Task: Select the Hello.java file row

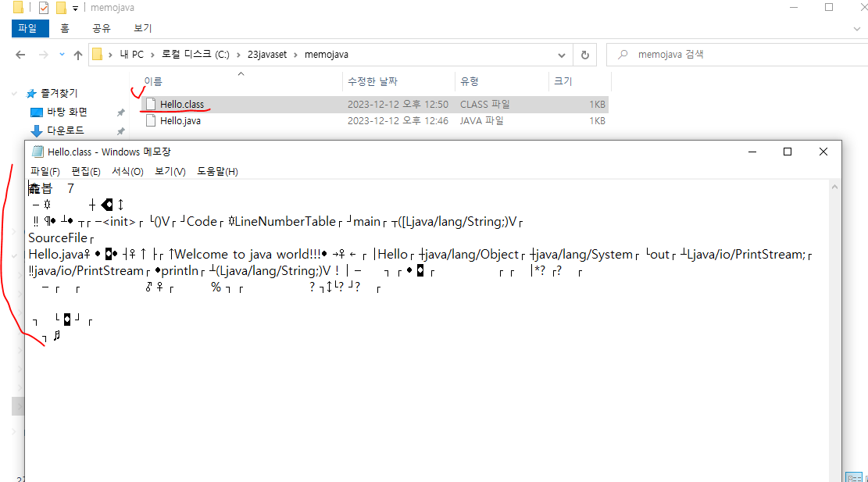Action: coord(375,120)
